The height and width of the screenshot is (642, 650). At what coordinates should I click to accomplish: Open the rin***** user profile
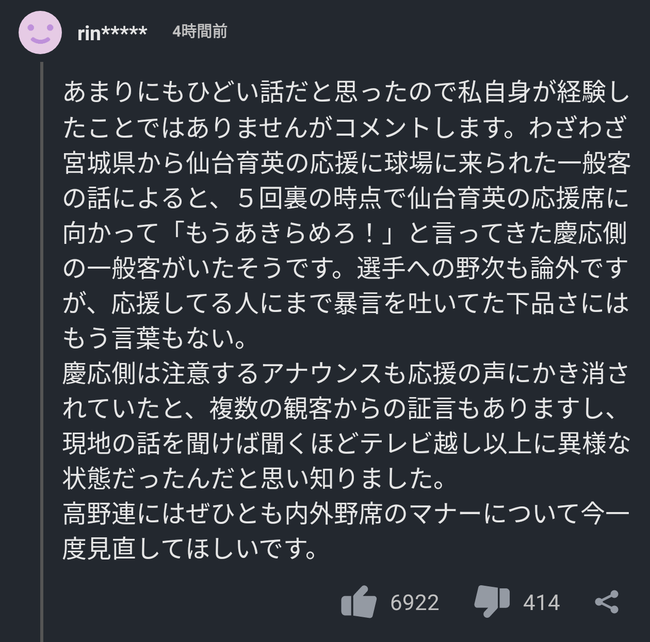(112, 33)
